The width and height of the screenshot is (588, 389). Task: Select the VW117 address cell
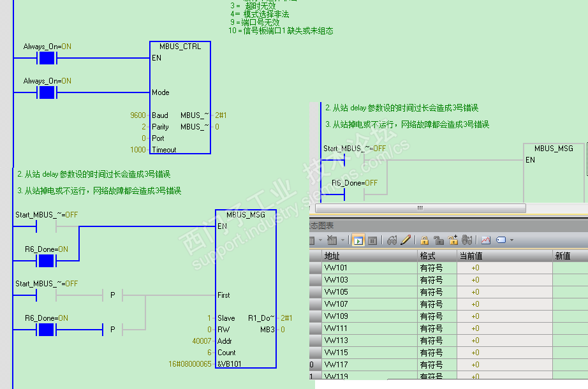pyautogui.click(x=369, y=365)
